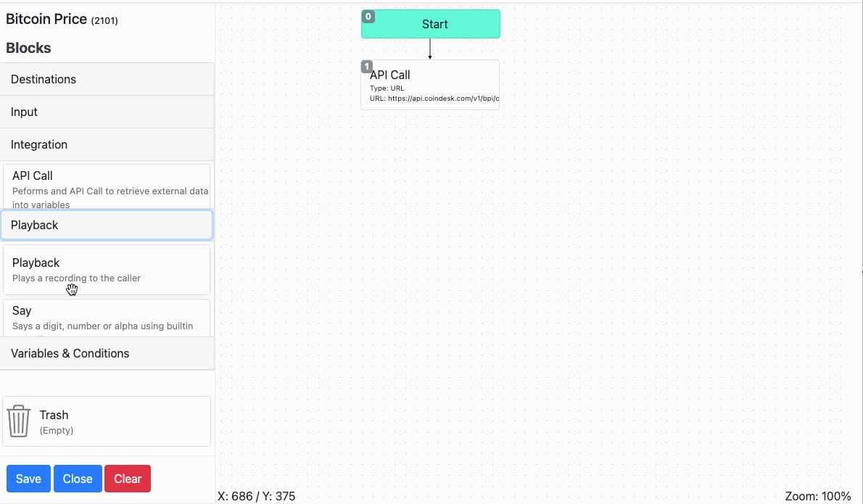This screenshot has width=863, height=504.
Task: Collapse the Playback category header
Action: [107, 225]
